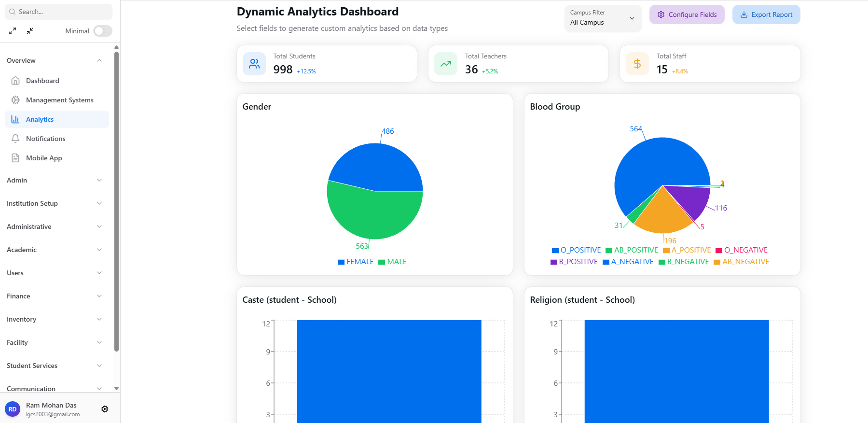
Task: Click the collapse-all arrows icon in sidebar
Action: tap(30, 31)
